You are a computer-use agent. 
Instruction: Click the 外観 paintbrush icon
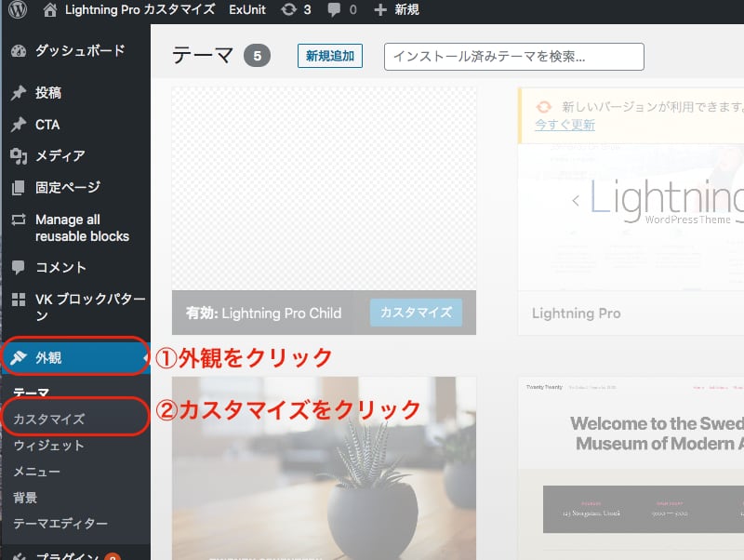19,357
